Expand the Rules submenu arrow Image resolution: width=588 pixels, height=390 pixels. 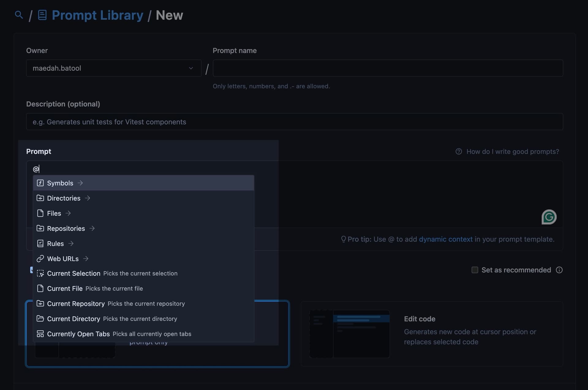click(x=71, y=243)
